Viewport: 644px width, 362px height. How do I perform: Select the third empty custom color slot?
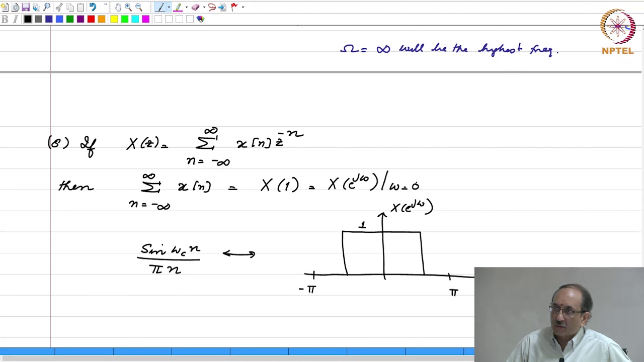(179, 19)
